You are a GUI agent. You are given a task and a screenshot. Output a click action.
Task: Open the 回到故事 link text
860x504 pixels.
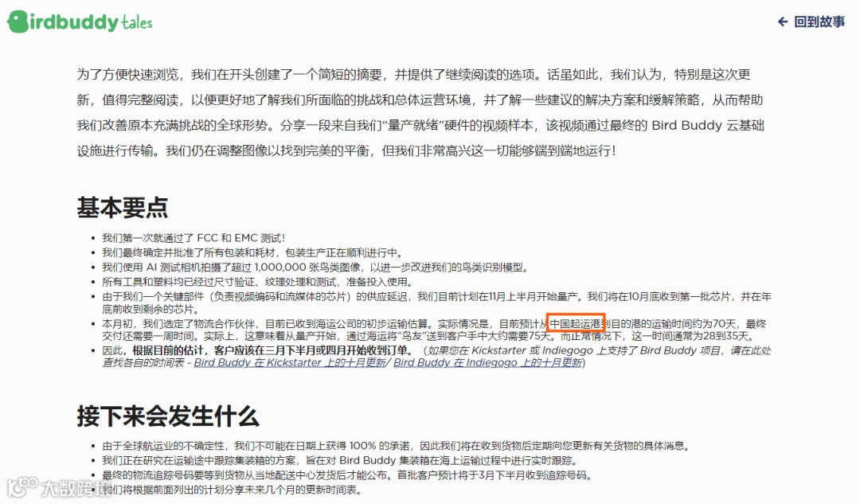point(819,22)
